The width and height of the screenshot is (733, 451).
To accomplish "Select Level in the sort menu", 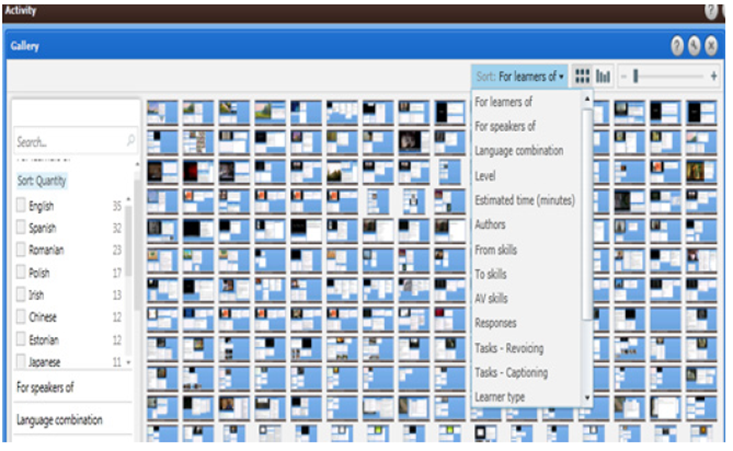I will (485, 175).
